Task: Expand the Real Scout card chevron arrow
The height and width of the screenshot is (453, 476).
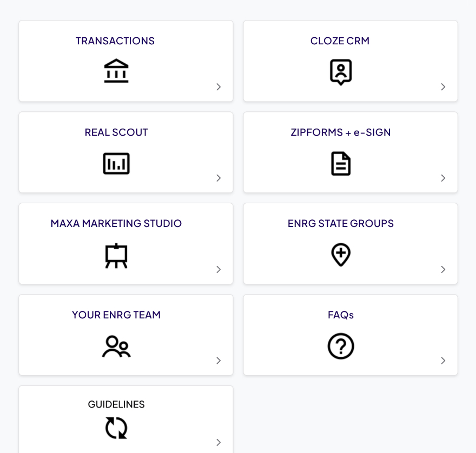Action: click(x=219, y=178)
